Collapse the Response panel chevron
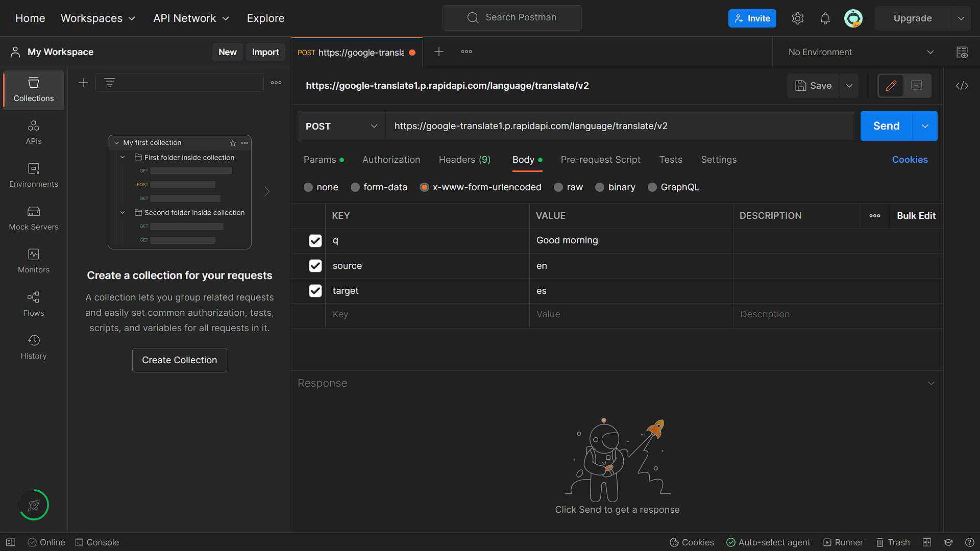The width and height of the screenshot is (980, 551). [x=931, y=383]
